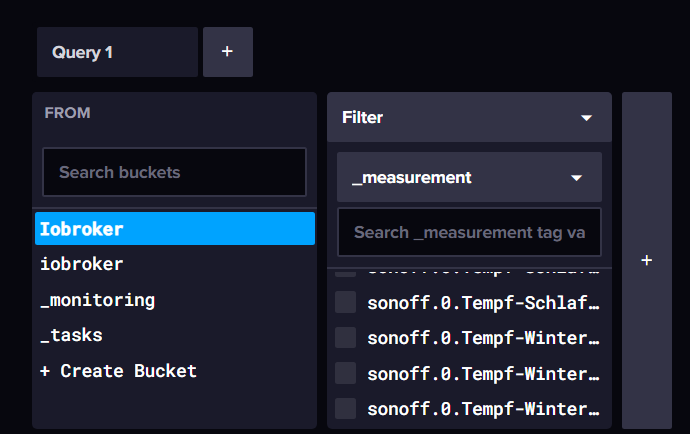This screenshot has width=690, height=434.
Task: Focus the Search _measurement tag values field
Action: coord(469,232)
